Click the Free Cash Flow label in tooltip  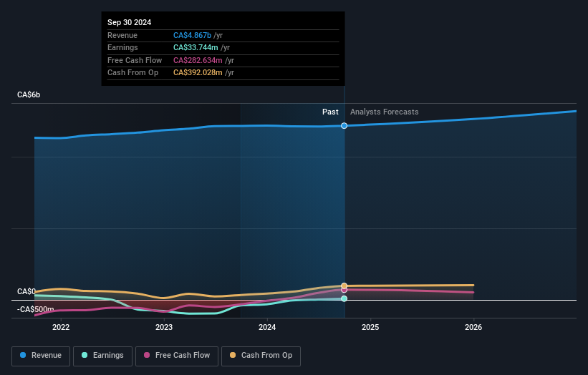(135, 60)
